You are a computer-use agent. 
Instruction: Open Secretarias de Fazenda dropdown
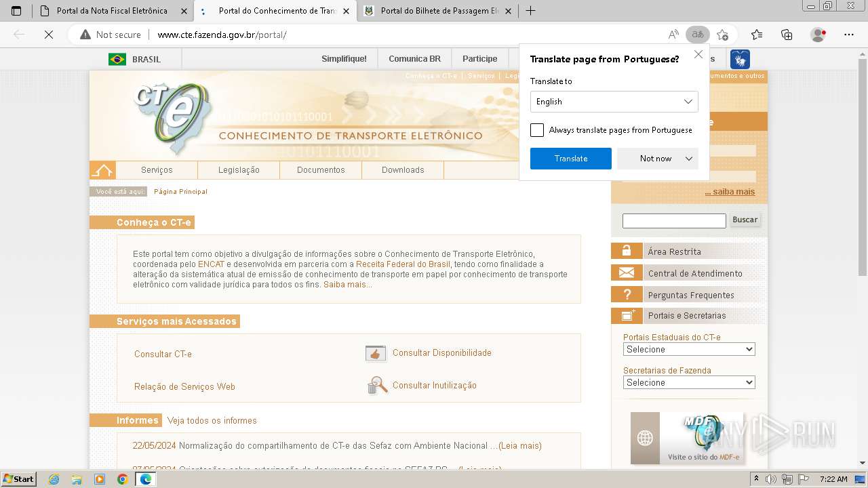(x=689, y=382)
